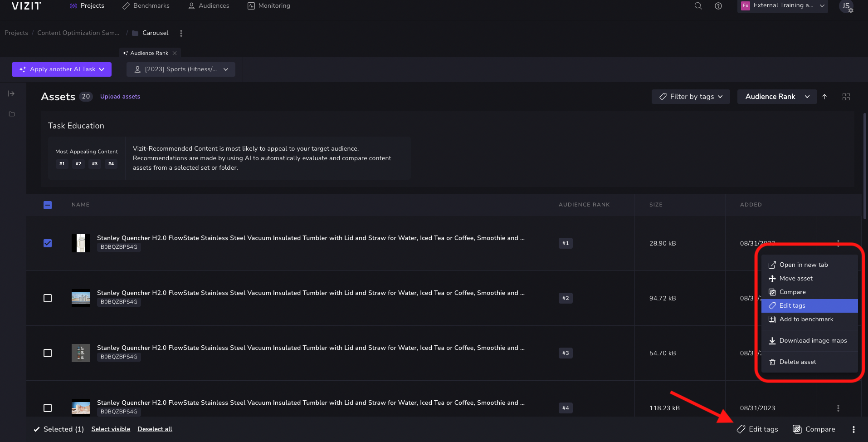Viewport: 868px width, 442px height.
Task: Choose Add to benchmark from context menu
Action: (x=809, y=319)
